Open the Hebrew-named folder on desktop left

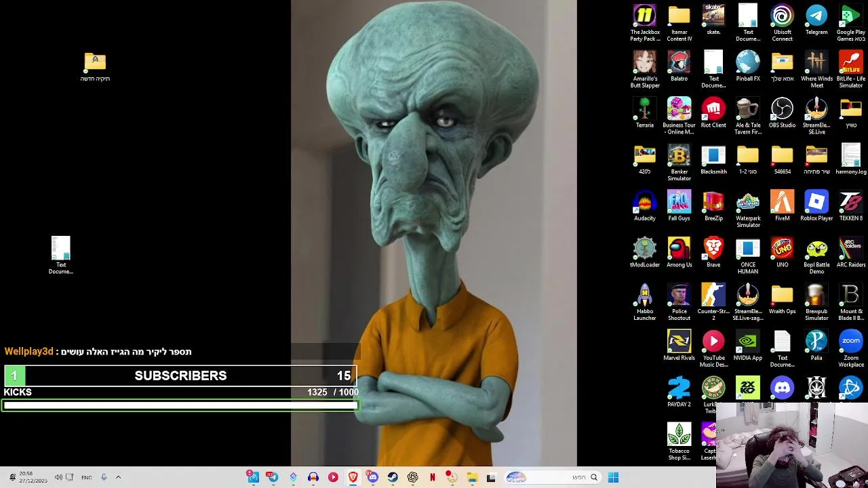pyautogui.click(x=95, y=66)
